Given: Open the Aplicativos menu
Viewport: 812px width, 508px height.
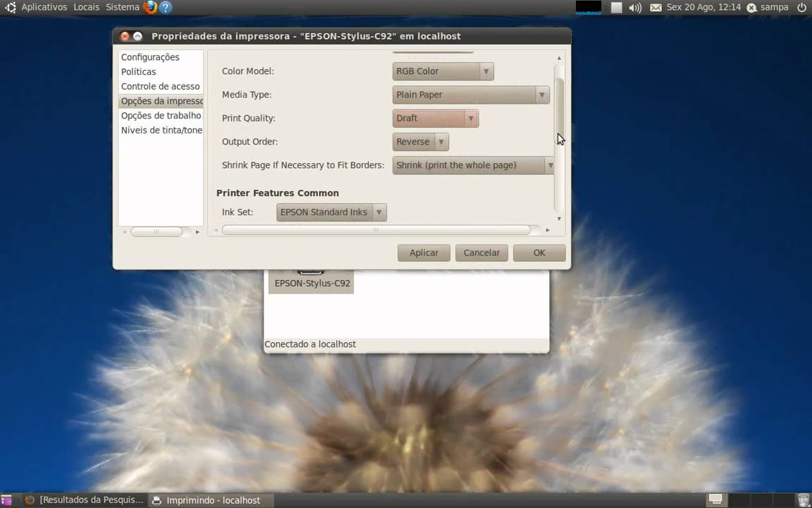Looking at the screenshot, I should [44, 7].
